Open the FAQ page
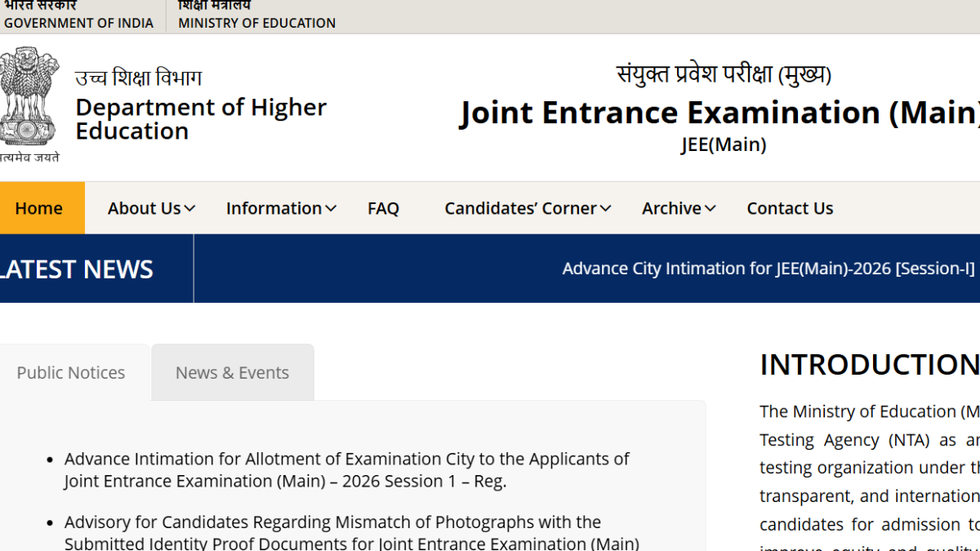Screen dimensions: 980x551 click(383, 208)
